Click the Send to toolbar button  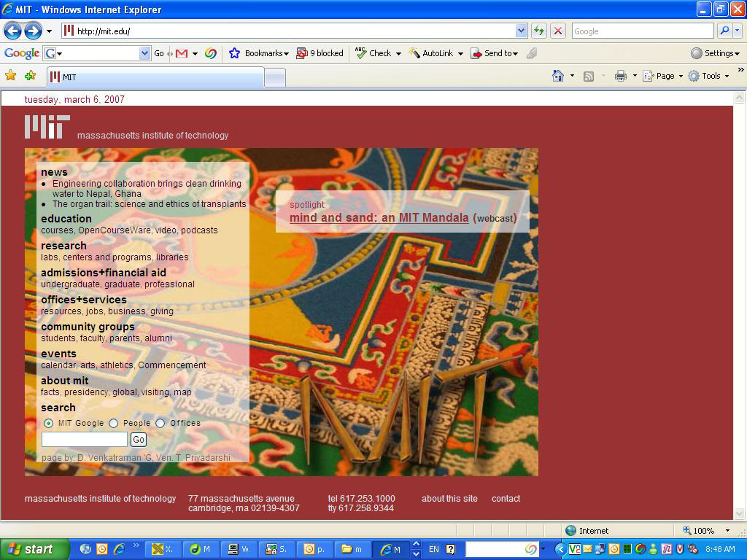(495, 53)
